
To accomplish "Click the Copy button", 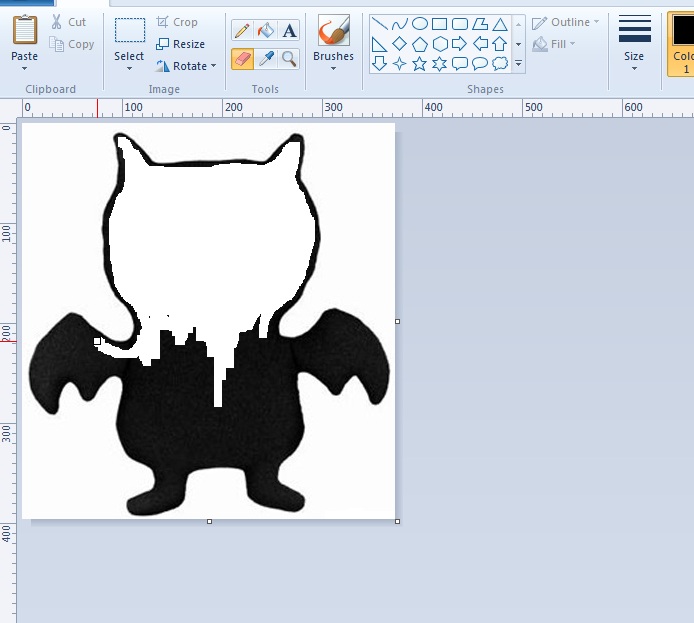I will coord(72,44).
